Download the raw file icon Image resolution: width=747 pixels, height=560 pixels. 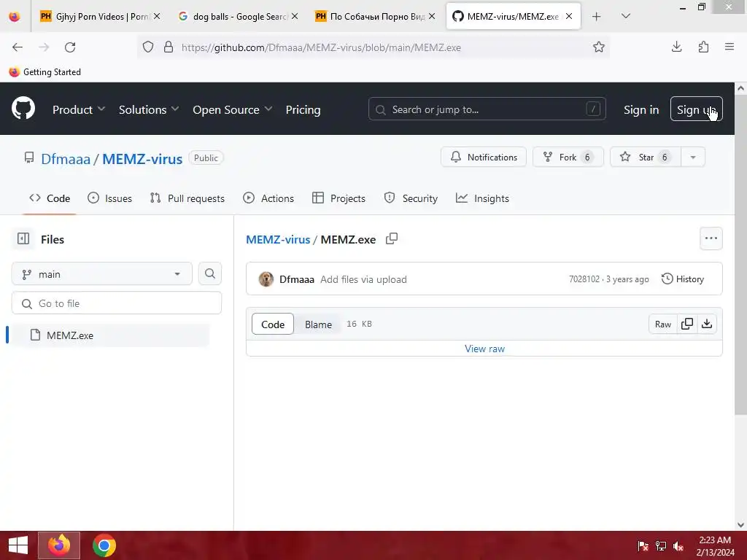[x=707, y=324]
